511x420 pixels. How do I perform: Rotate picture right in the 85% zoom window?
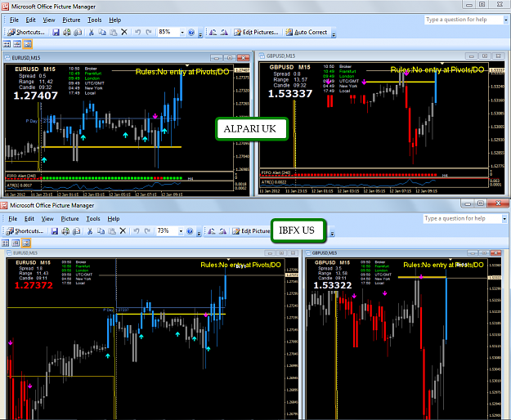[224, 32]
